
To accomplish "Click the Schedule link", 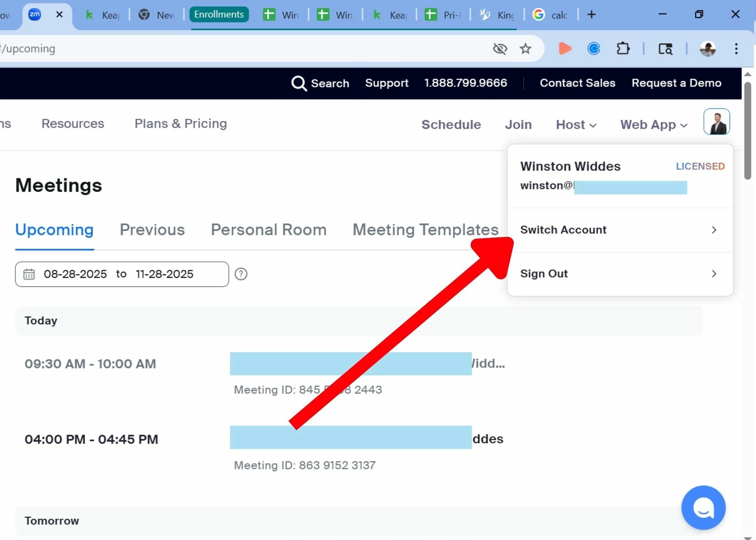I will coord(451,124).
